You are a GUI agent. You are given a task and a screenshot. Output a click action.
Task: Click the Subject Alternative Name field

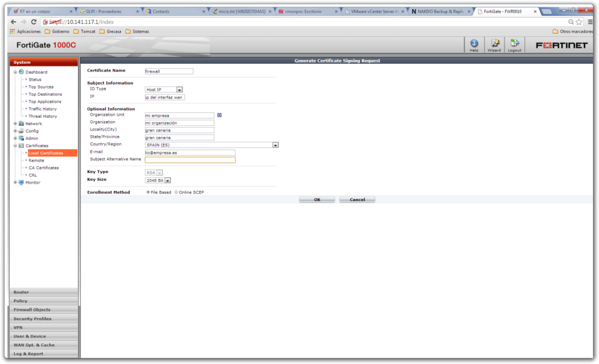190,160
